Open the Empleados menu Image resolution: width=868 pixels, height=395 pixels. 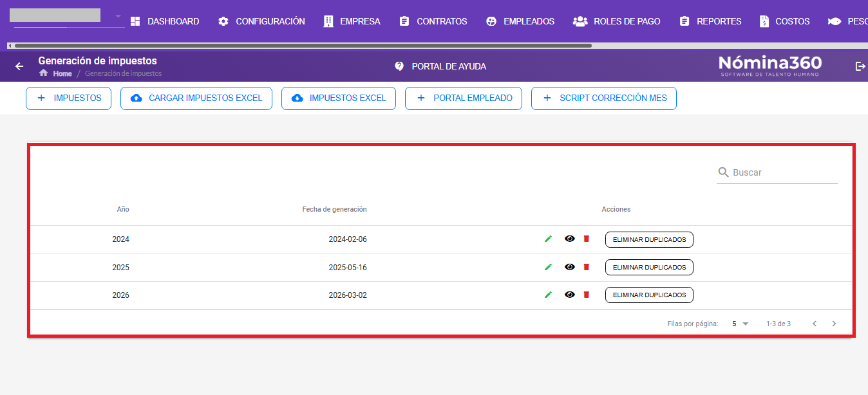pos(520,21)
